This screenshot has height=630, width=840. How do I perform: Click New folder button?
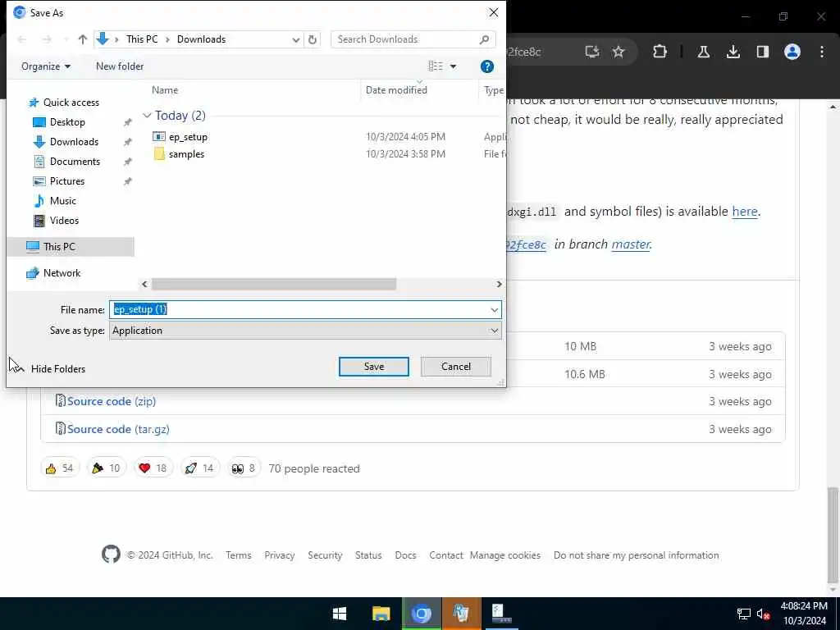point(120,66)
